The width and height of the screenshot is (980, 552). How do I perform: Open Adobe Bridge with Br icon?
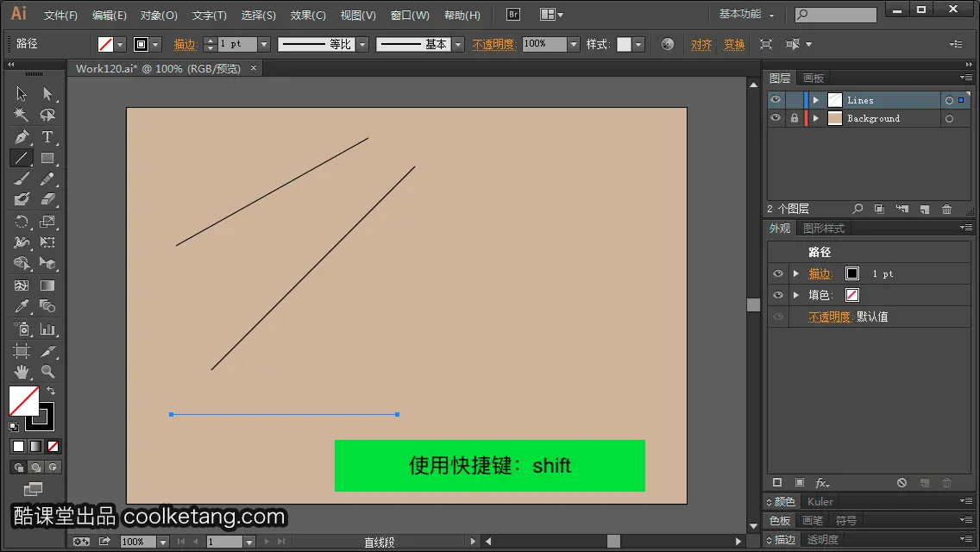pyautogui.click(x=513, y=15)
